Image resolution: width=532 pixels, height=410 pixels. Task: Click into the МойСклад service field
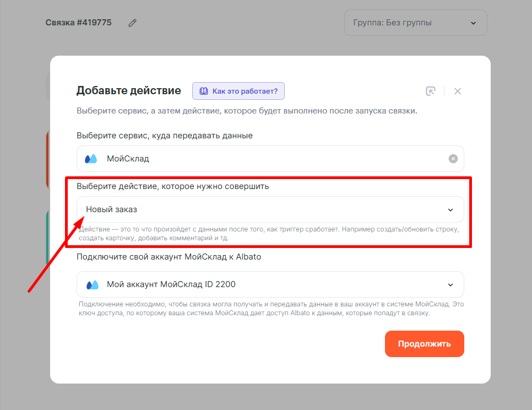pyautogui.click(x=264, y=159)
